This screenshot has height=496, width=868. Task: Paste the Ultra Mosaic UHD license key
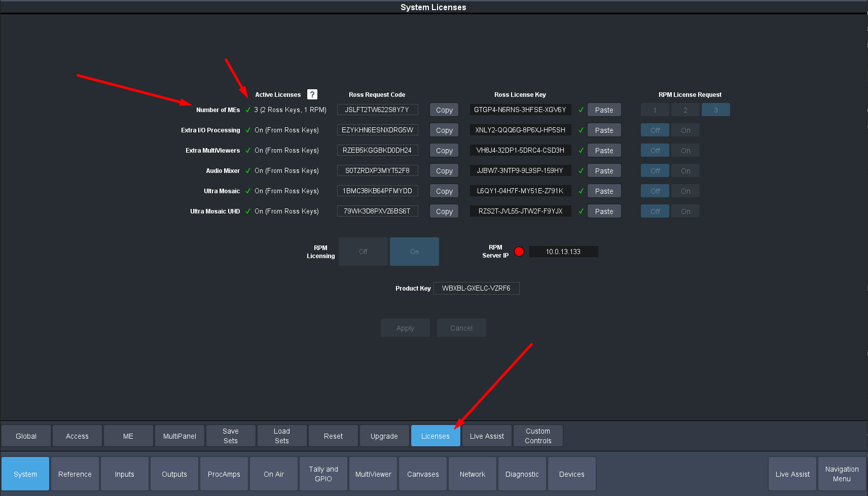[604, 211]
